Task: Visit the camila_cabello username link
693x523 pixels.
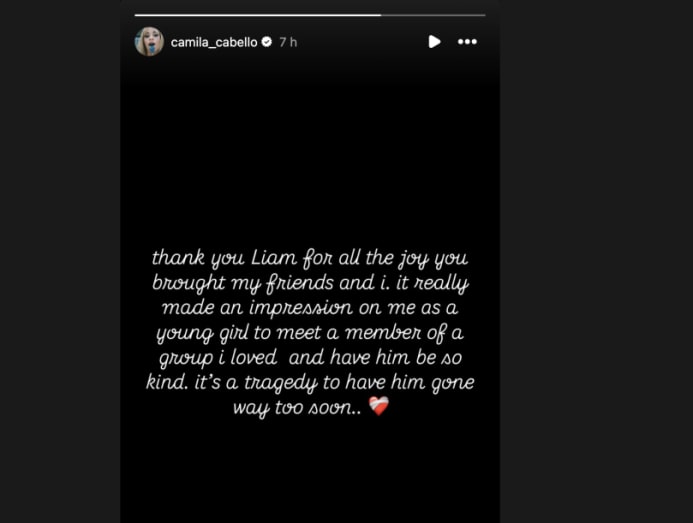Action: point(214,42)
